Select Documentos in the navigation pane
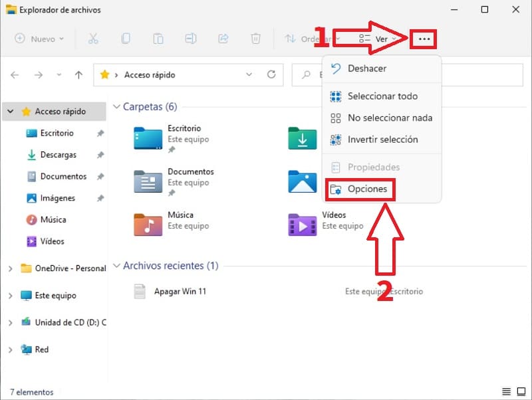This screenshot has height=400, width=532. click(63, 177)
